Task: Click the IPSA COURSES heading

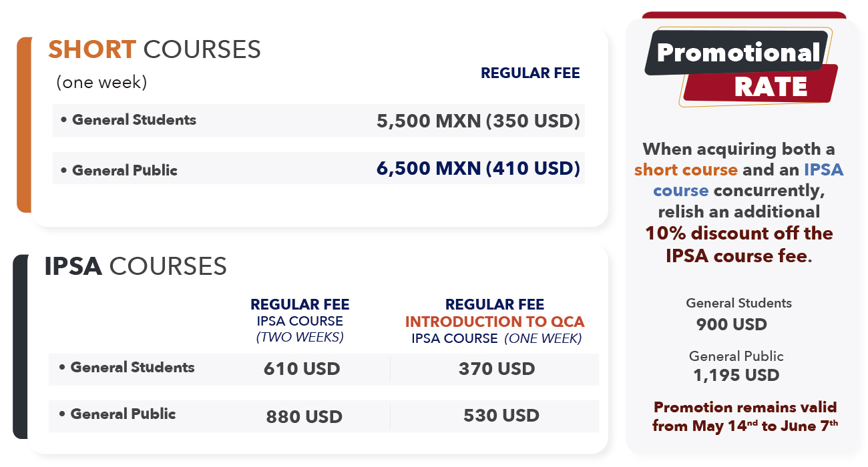Action: click(136, 266)
